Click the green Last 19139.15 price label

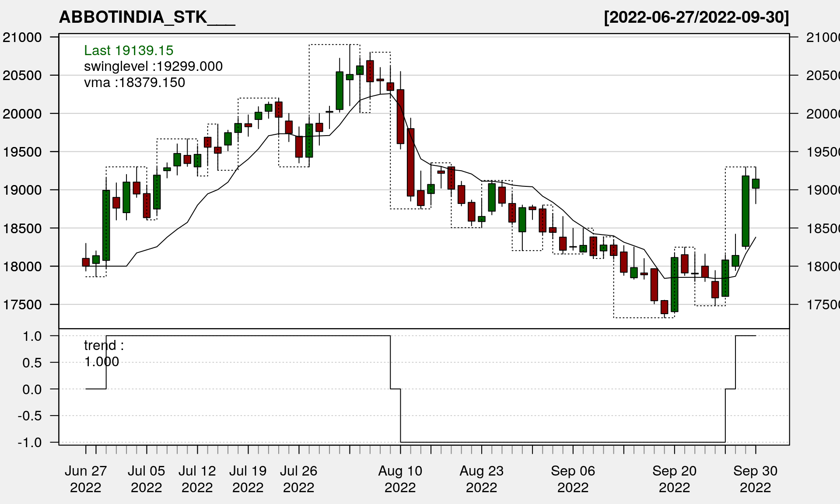129,50
